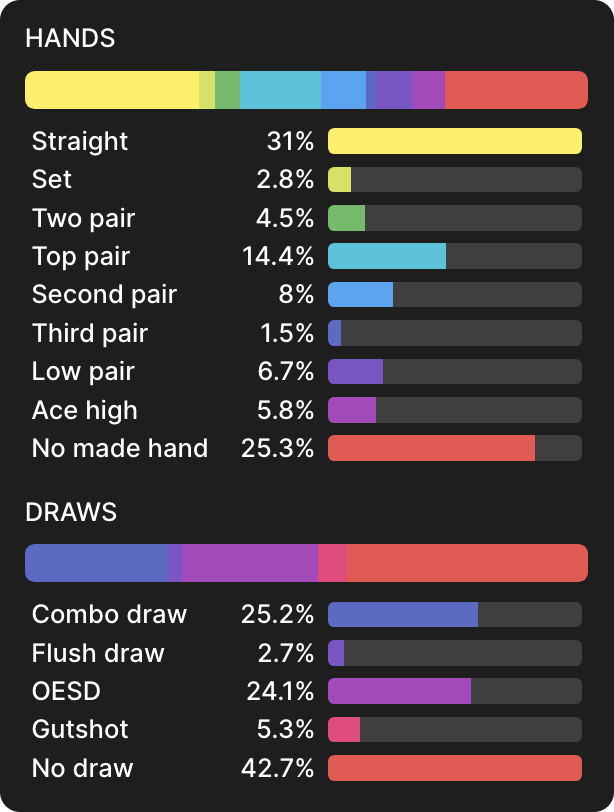Click cyan segment in HANDS stacked bar
Image resolution: width=614 pixels, height=812 pixels.
point(280,90)
